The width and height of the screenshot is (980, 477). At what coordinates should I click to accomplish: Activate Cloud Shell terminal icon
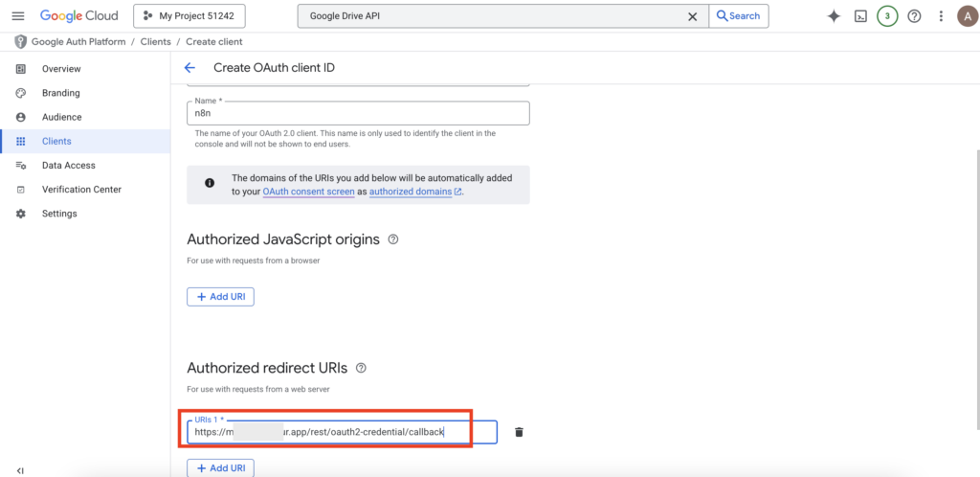pyautogui.click(x=860, y=16)
